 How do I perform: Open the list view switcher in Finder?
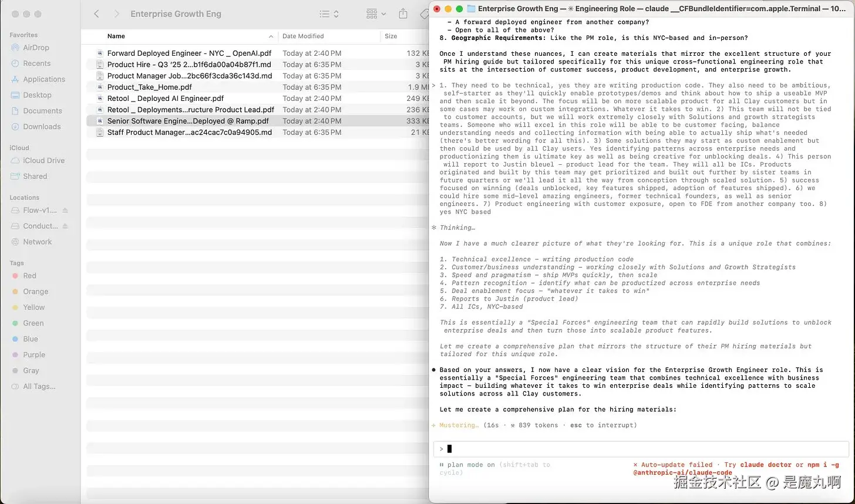tap(329, 13)
